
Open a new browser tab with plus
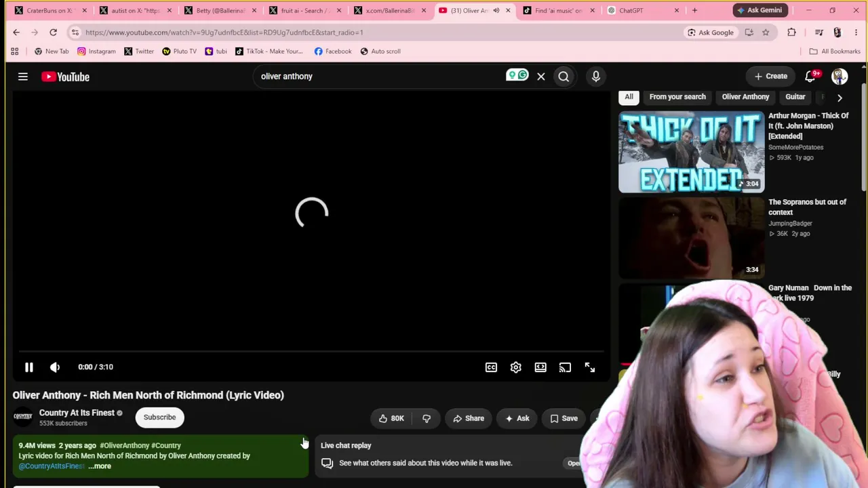point(694,10)
